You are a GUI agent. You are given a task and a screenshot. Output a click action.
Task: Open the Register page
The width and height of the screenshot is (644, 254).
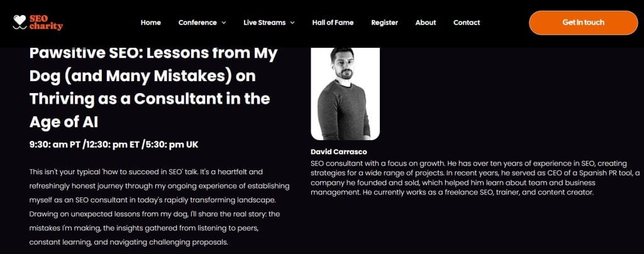384,23
